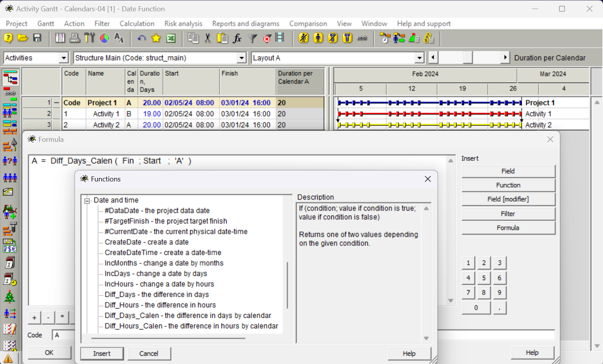The image size is (603, 364).
Task: Cut using the scissors icon
Action: click(x=208, y=38)
